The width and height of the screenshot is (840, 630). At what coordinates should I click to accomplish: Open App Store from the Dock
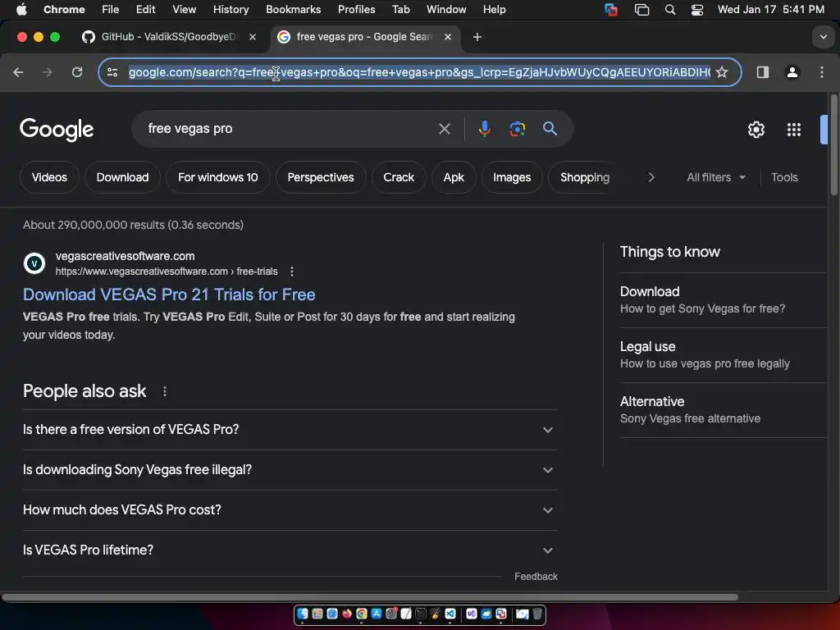pyautogui.click(x=377, y=614)
